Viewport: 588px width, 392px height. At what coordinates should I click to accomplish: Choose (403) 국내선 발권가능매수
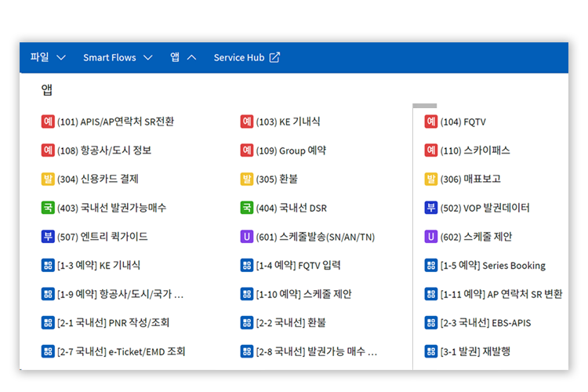(112, 208)
